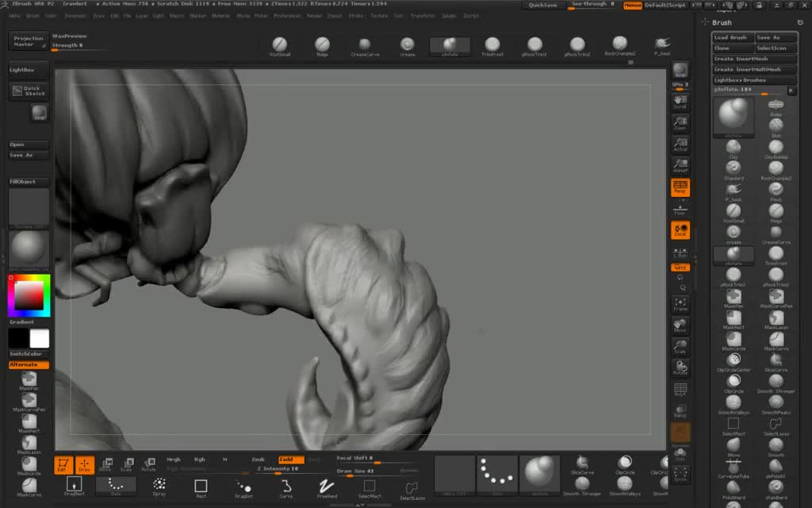Collapse the Brush palette header
This screenshot has width=812, height=508.
tap(722, 23)
